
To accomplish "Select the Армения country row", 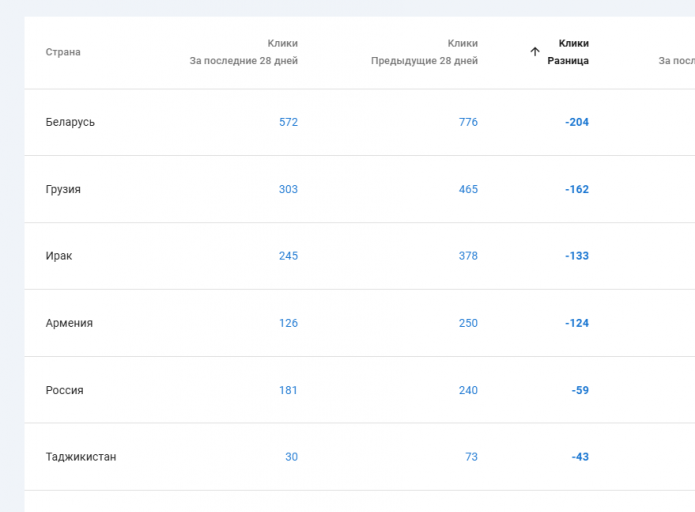I will click(69, 323).
